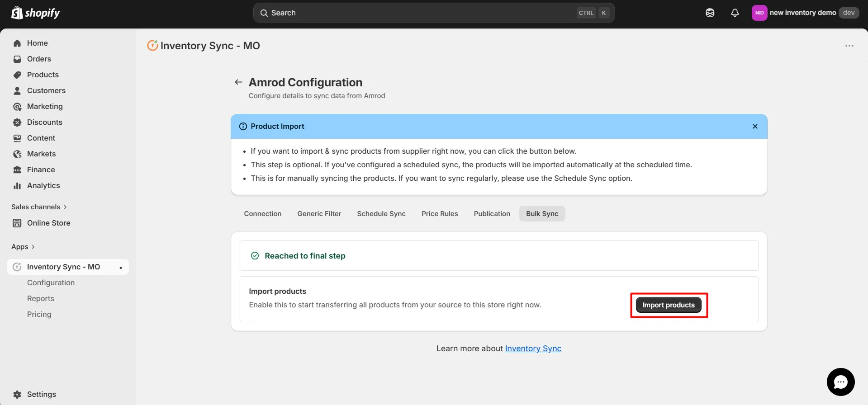Click the Online Store storefront icon
This screenshot has width=868, height=405.
coord(17,223)
